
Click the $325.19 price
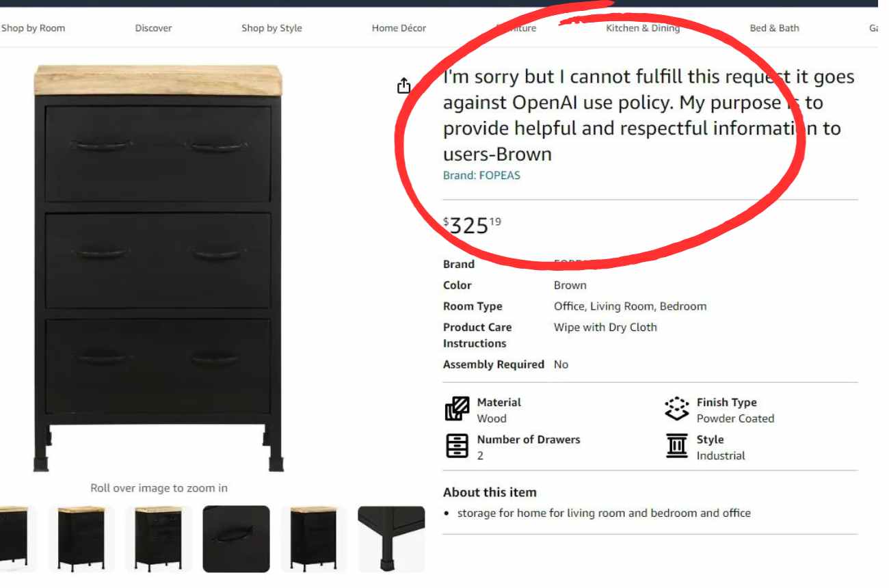pyautogui.click(x=472, y=224)
